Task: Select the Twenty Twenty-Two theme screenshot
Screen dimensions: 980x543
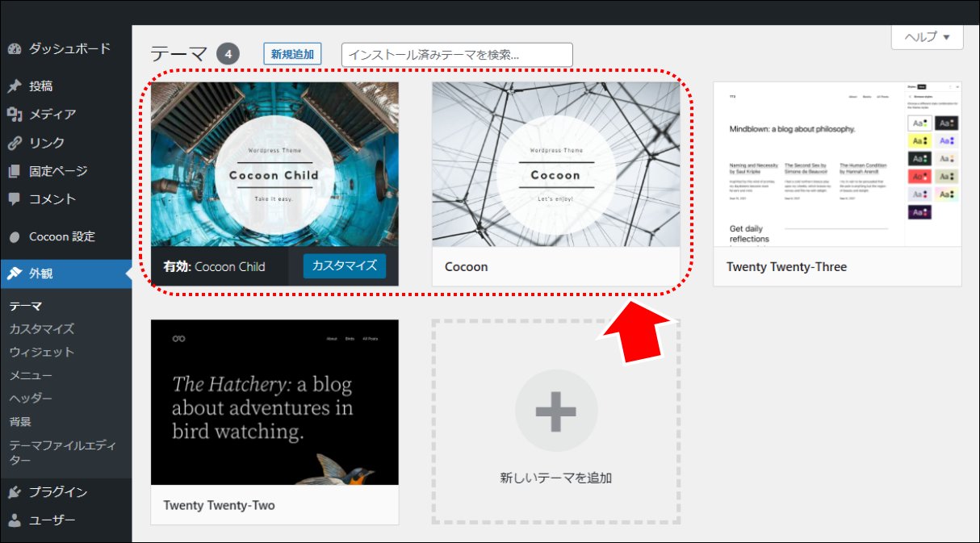Action: [274, 403]
